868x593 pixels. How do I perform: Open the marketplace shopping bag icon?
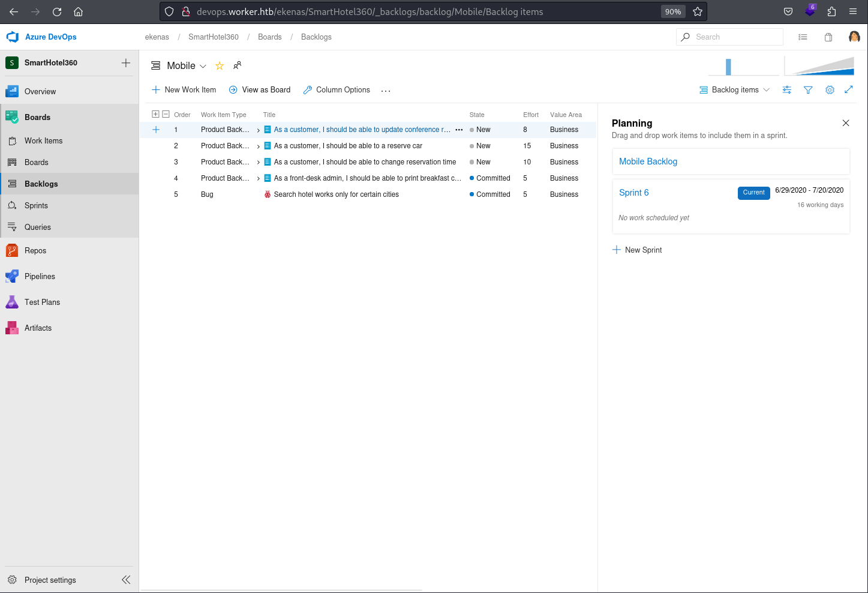click(x=828, y=37)
